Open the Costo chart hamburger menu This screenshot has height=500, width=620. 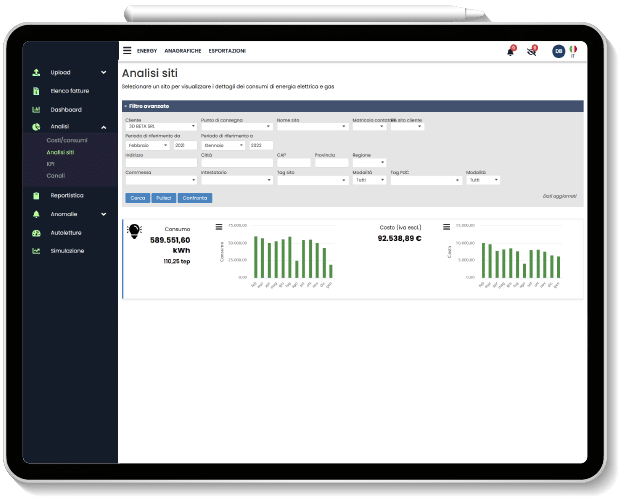coord(447,227)
